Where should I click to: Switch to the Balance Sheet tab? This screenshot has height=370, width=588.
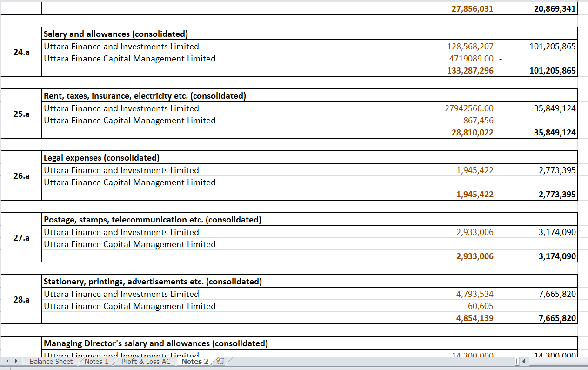pyautogui.click(x=50, y=361)
